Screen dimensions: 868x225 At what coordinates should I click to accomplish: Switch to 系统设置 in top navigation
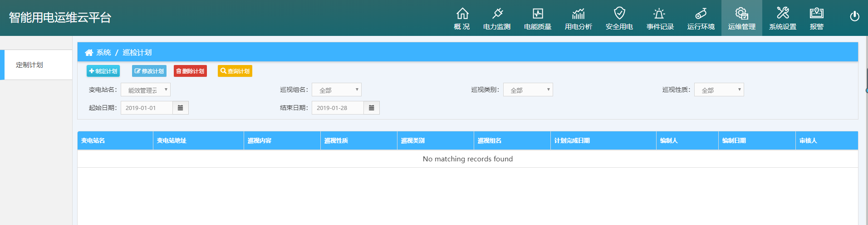point(782,18)
